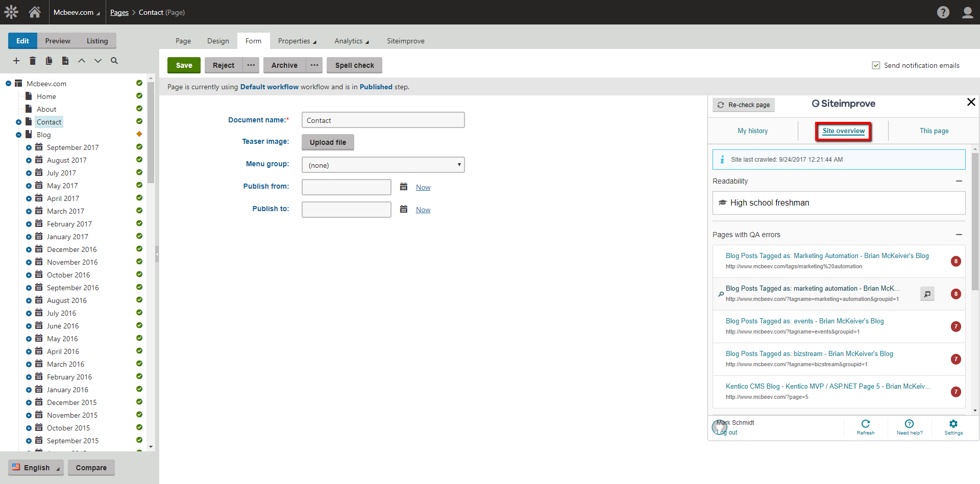Click the Re-check page button
This screenshot has height=484, width=980.
coord(744,105)
